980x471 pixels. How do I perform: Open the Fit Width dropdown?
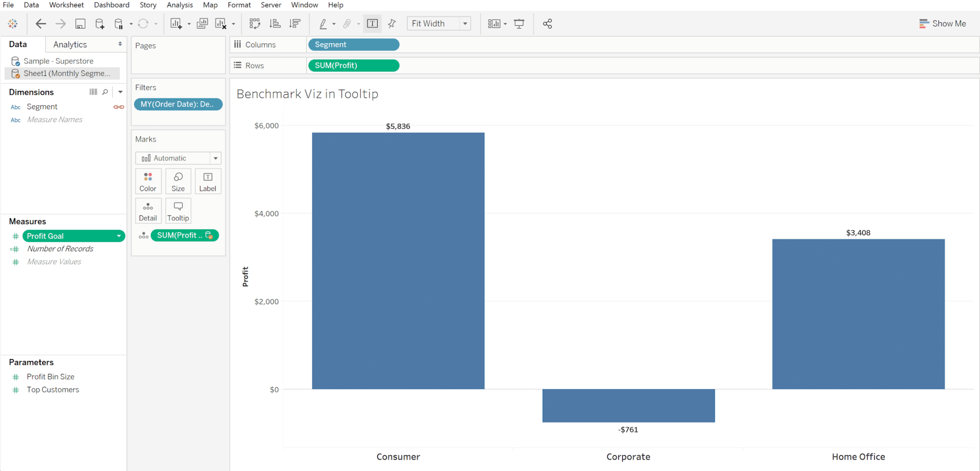coord(465,23)
